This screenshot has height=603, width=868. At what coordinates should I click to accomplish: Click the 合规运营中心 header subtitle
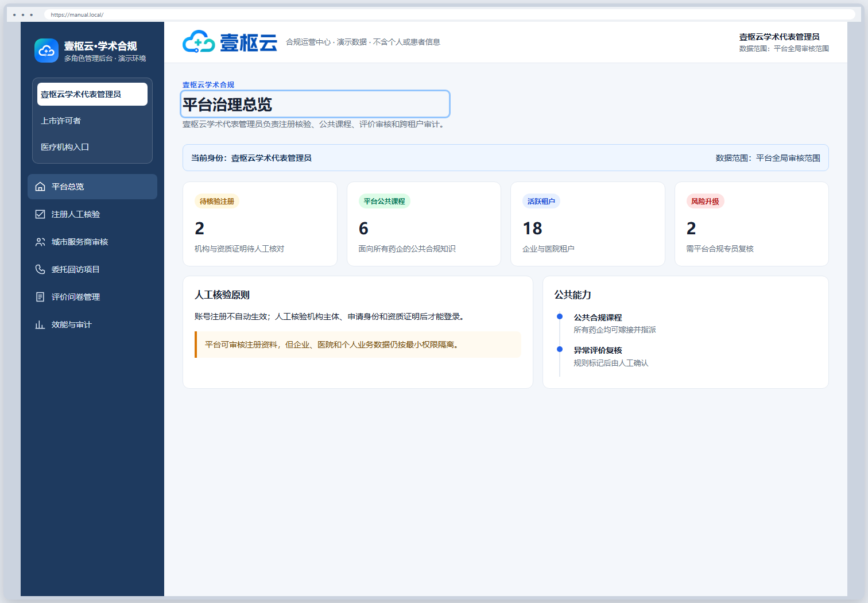[x=363, y=42]
